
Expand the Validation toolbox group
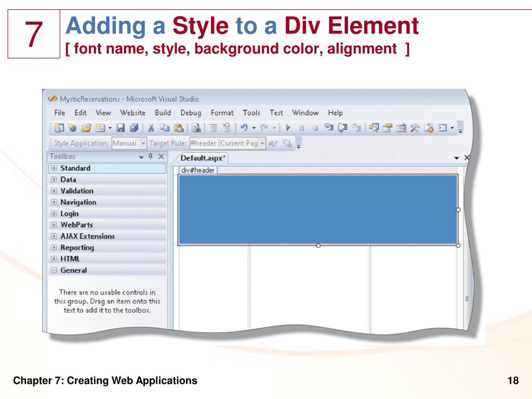point(54,191)
